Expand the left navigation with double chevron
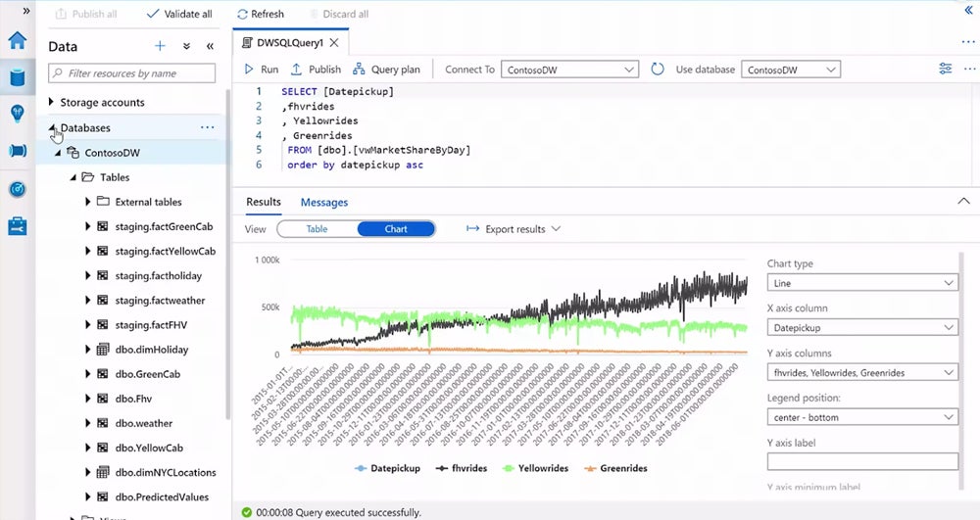 (x=26, y=11)
